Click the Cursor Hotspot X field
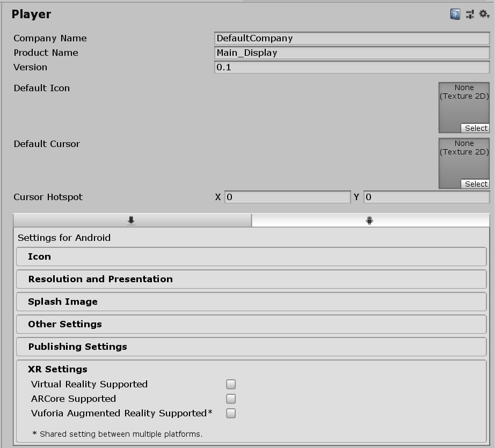Screen dimensions: 495x448 point(288,197)
